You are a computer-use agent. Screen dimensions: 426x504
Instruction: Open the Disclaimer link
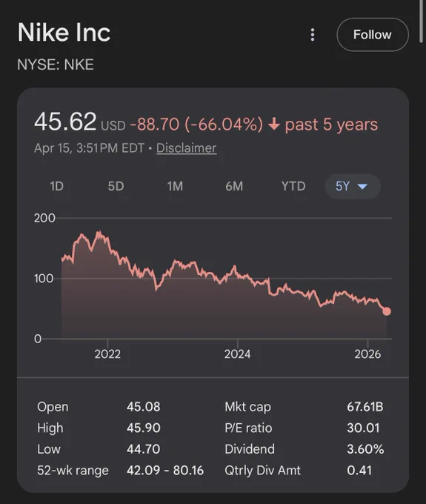pos(187,148)
